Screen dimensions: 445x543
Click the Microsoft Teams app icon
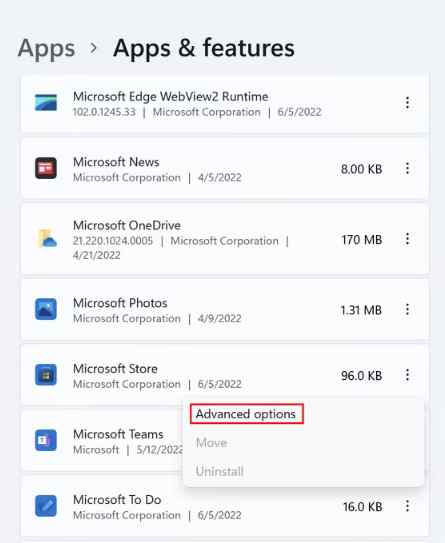[46, 440]
